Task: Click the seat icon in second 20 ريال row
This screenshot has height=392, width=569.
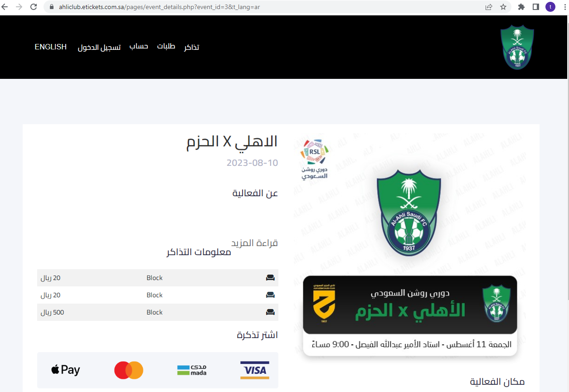Action: pos(270,295)
